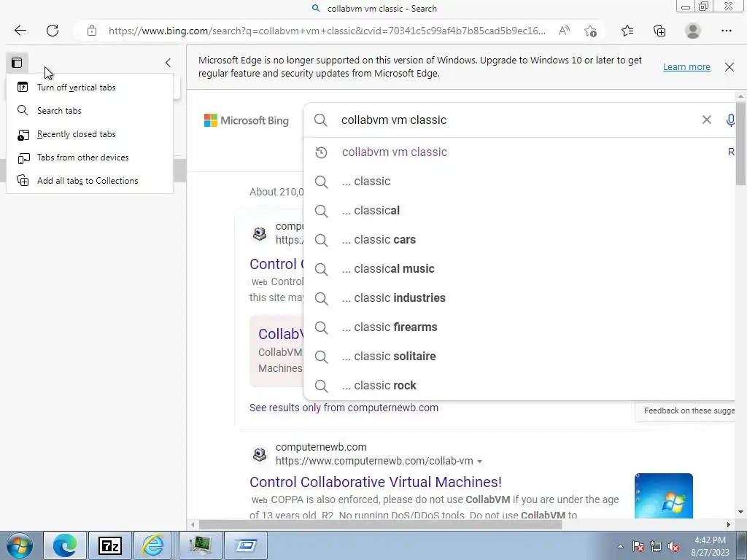This screenshot has height=560, width=747.
Task: Pick the '... classic cars' suggestion
Action: point(519,239)
